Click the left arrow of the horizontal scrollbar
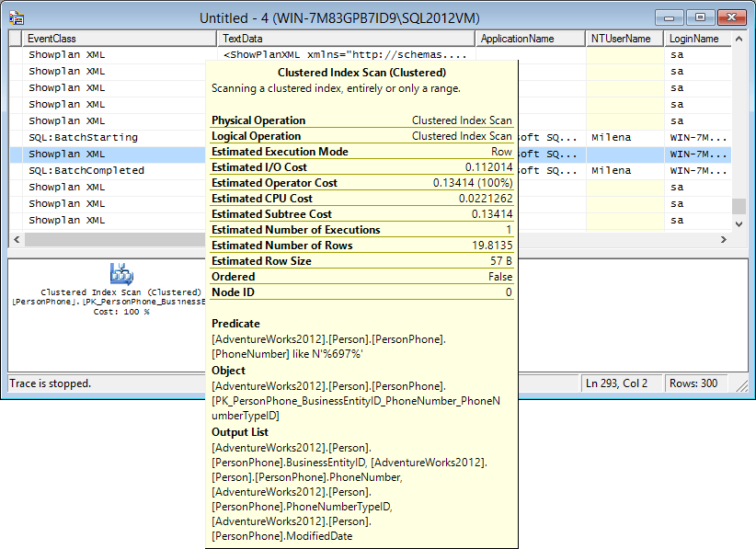The height and width of the screenshot is (549, 756). click(x=15, y=238)
